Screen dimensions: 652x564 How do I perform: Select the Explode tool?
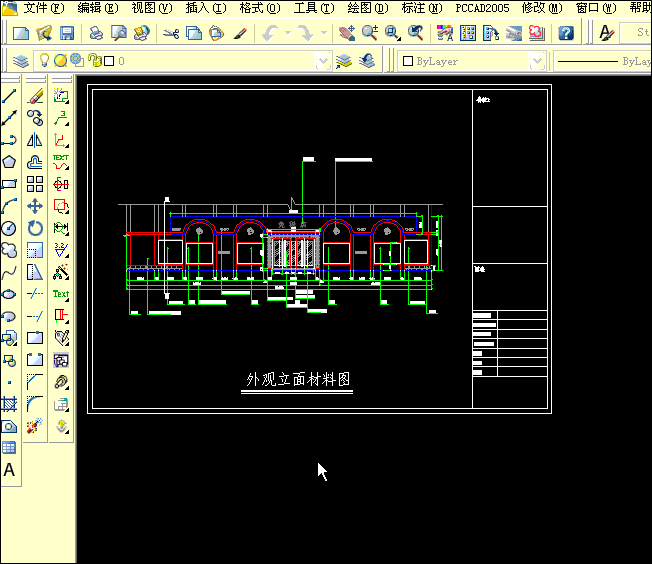click(x=35, y=426)
